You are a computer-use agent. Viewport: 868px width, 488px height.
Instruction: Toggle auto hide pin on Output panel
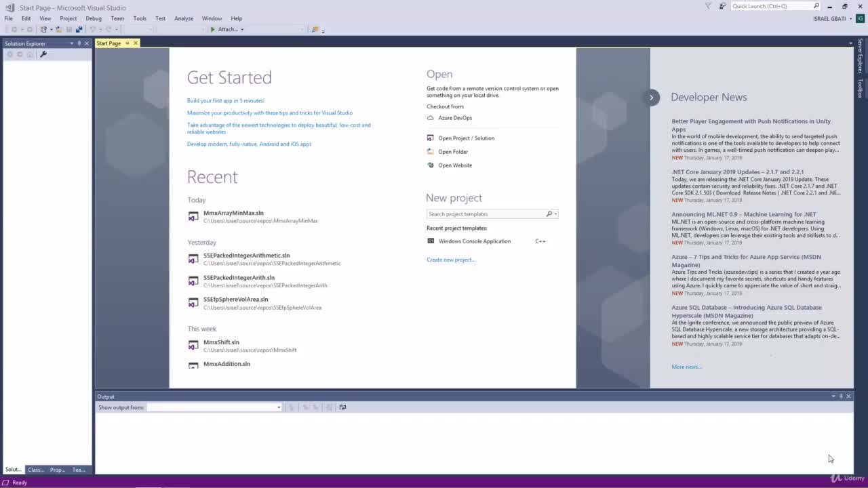click(x=841, y=396)
